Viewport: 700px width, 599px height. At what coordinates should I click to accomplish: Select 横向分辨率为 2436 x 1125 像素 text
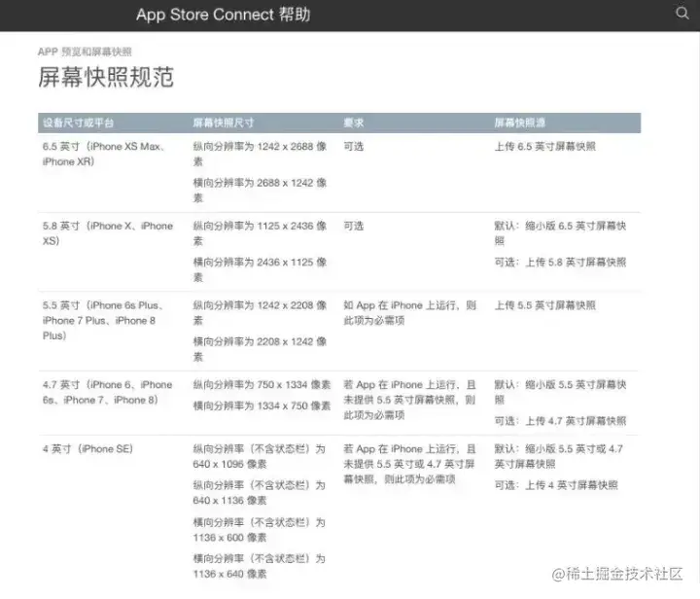(x=260, y=269)
